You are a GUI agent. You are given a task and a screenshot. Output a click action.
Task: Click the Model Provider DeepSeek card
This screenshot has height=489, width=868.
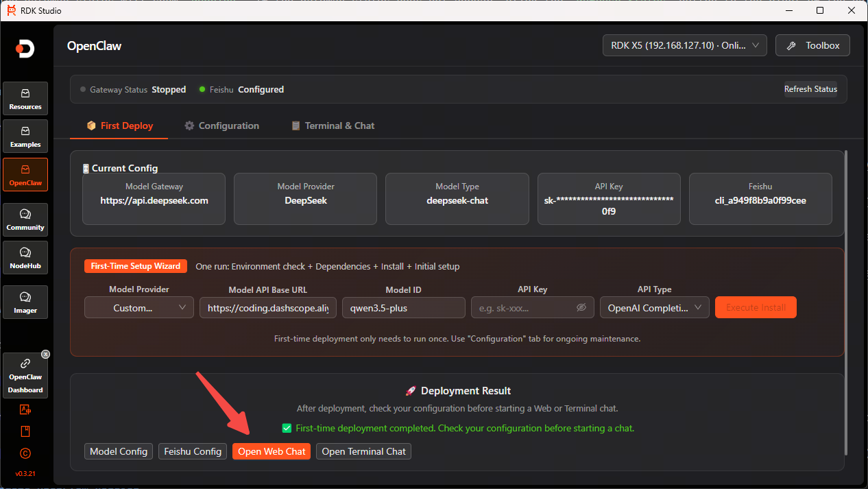pos(306,199)
